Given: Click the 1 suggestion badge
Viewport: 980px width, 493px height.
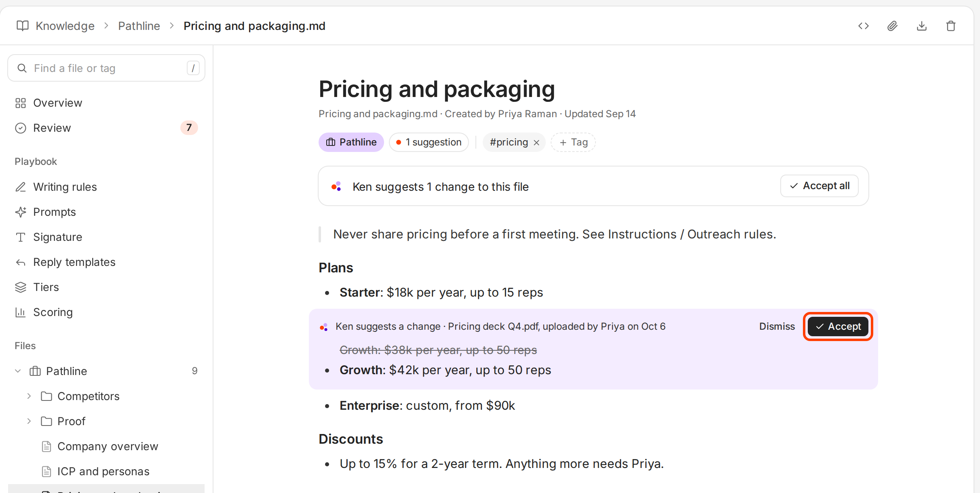Looking at the screenshot, I should pyautogui.click(x=429, y=142).
